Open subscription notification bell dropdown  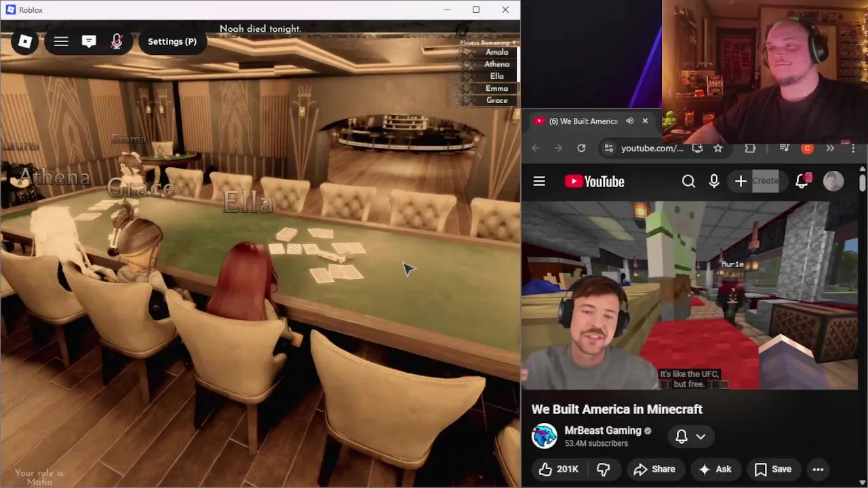(690, 436)
